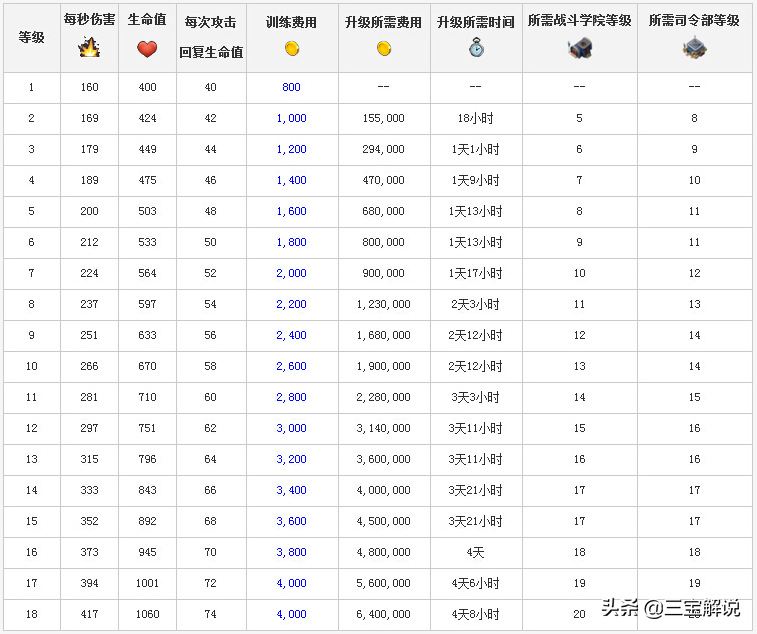Select the damage per second value 333
Screen dimensions: 757x634
point(89,490)
